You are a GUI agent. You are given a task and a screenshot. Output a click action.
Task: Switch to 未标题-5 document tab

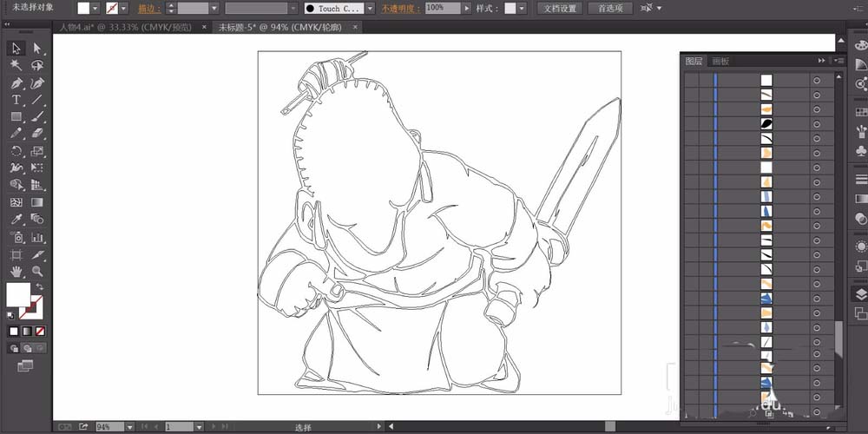tap(279, 27)
